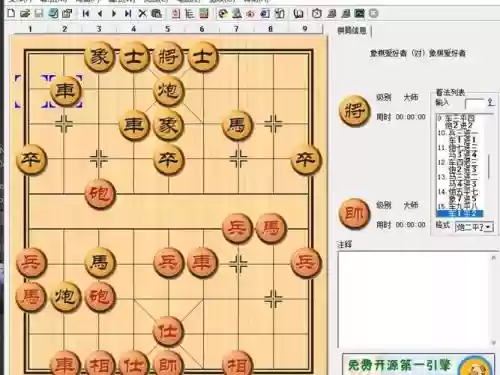Screen dimensions: 500x375
Task: Switch to the 棋局信息 tab
Action: (352, 31)
